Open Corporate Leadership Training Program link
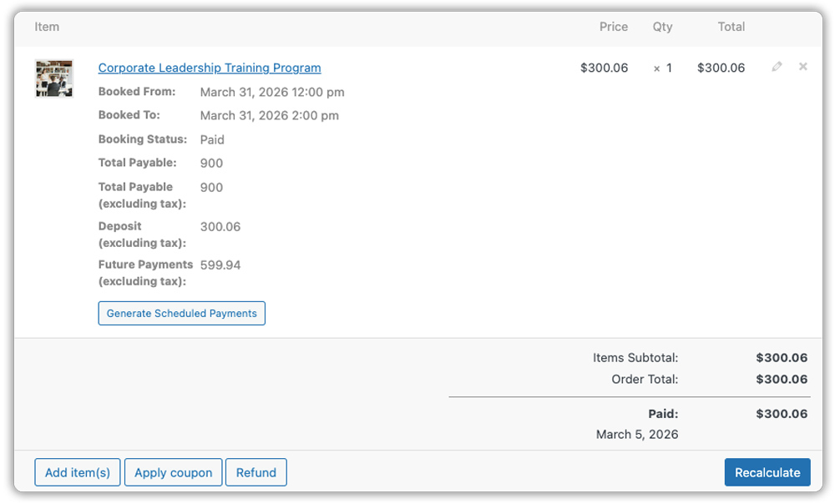Screen dimensions: 835x504 [x=210, y=68]
